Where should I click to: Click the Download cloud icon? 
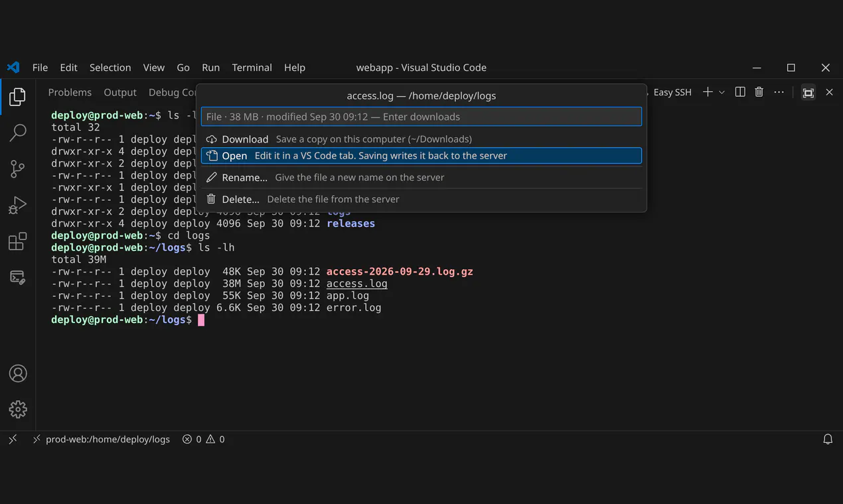211,139
